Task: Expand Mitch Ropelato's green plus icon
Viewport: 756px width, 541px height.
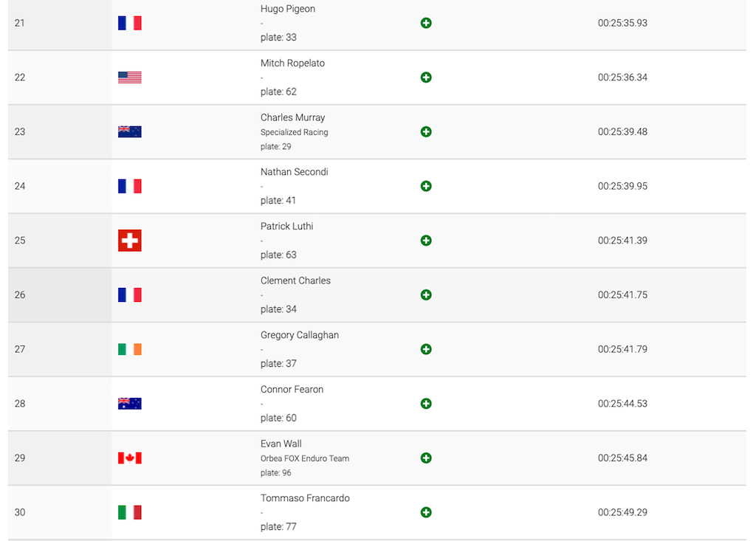Action: click(426, 77)
